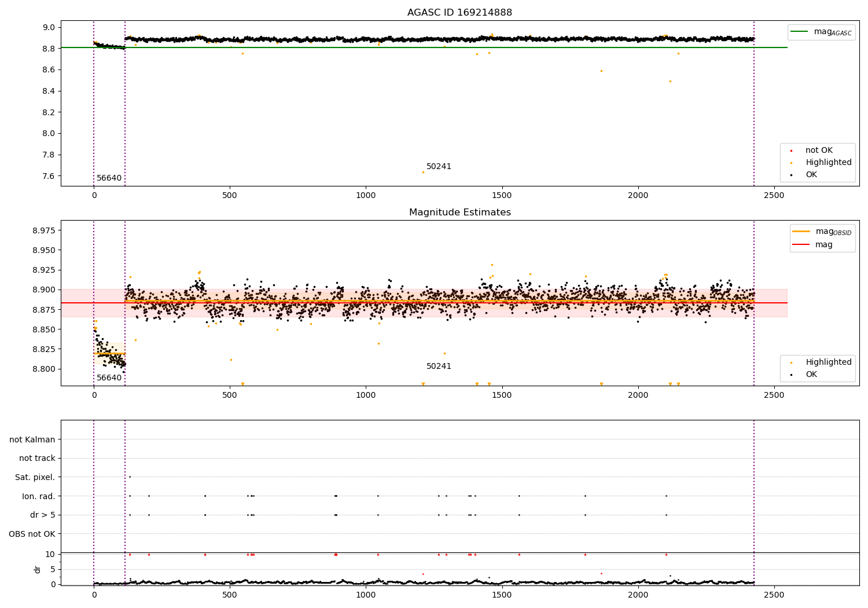Viewport: 868px width, 608px height.
Task: Click the 8.925 tick on the middle plot y-axis
Action: pos(44,270)
